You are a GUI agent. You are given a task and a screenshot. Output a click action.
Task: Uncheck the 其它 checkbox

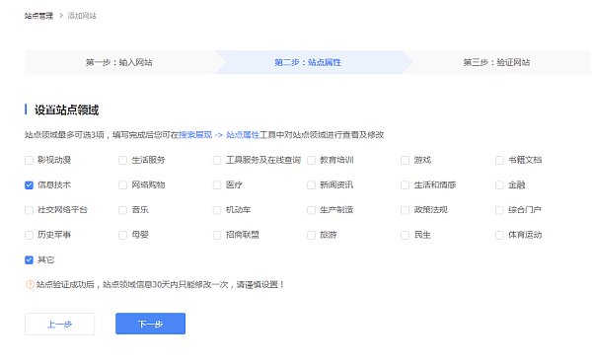[29, 259]
